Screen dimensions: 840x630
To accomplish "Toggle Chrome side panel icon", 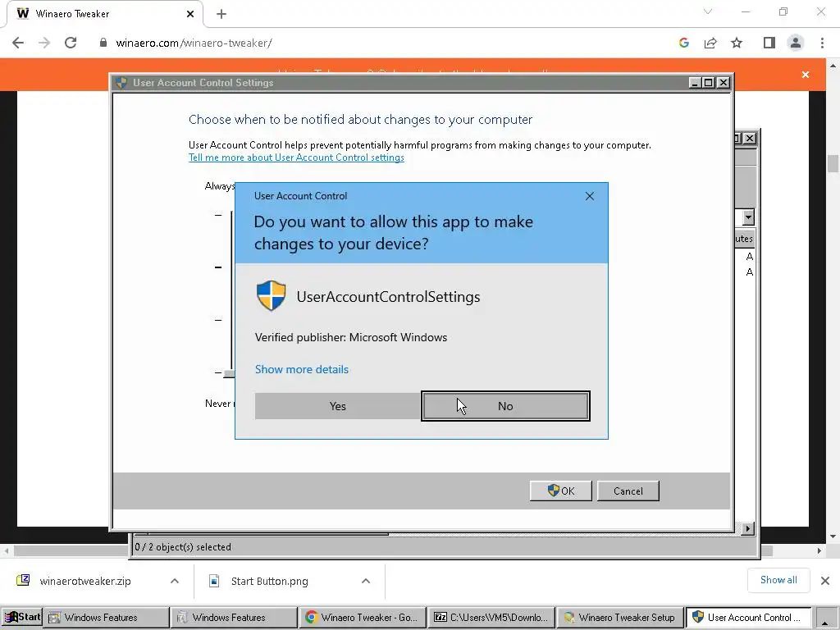I will pos(769,43).
